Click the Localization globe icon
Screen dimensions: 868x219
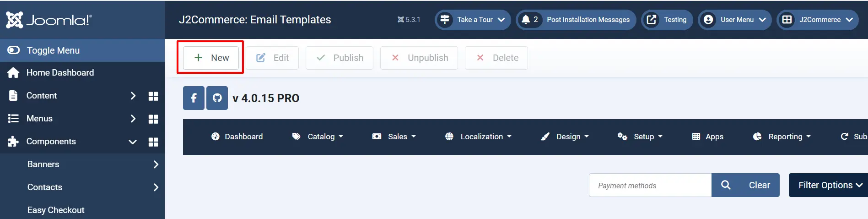click(x=449, y=137)
